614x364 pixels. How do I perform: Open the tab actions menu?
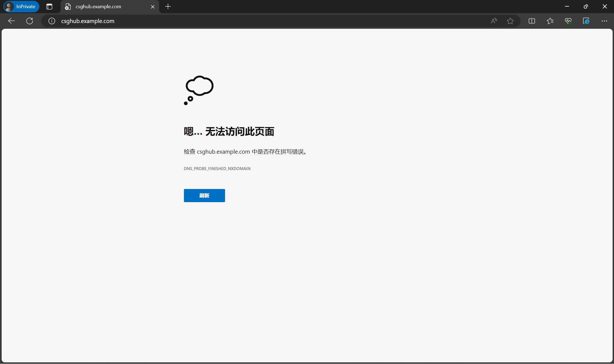click(49, 7)
